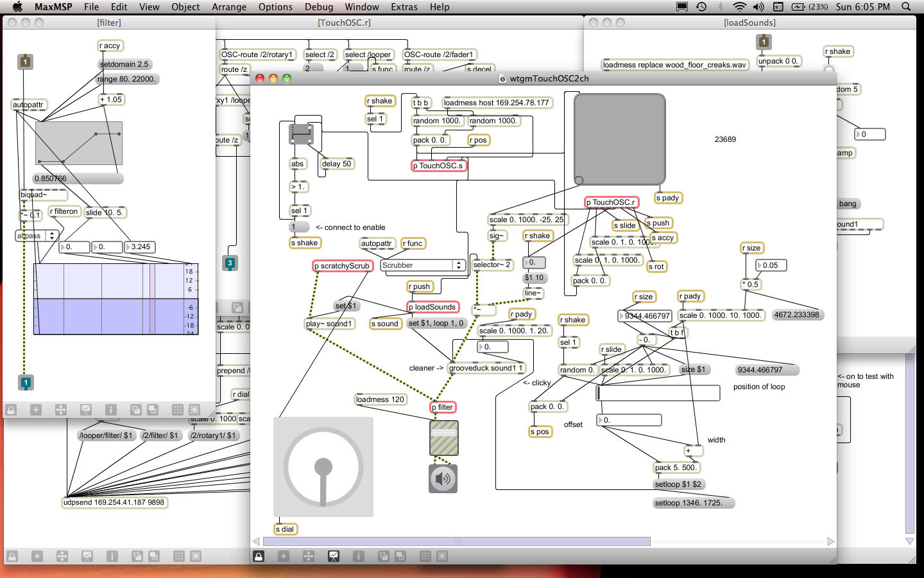Click inlet 1 in loadSounds window

pyautogui.click(x=764, y=42)
